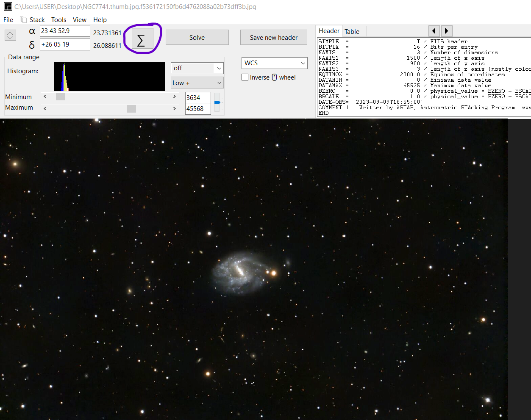
Task: Expand the 'Low +' stretch dropdown
Action: point(197,83)
